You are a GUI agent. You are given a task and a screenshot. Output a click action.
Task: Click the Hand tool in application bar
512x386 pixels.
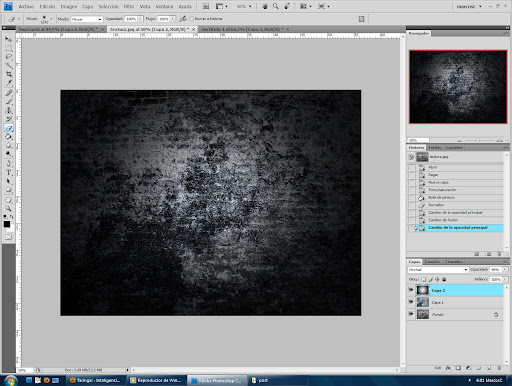tap(265, 6)
